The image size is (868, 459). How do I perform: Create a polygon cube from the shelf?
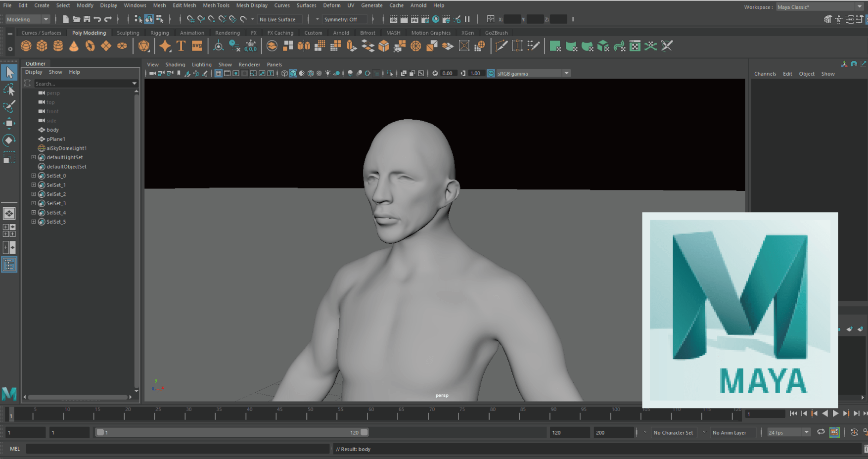42,46
